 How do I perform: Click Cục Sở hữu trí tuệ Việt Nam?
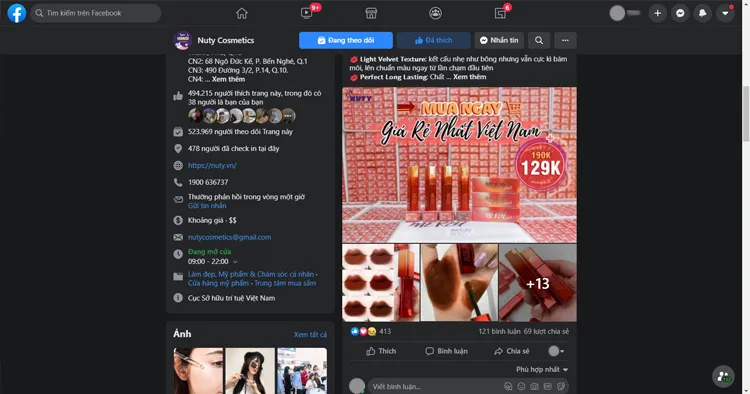pos(231,298)
